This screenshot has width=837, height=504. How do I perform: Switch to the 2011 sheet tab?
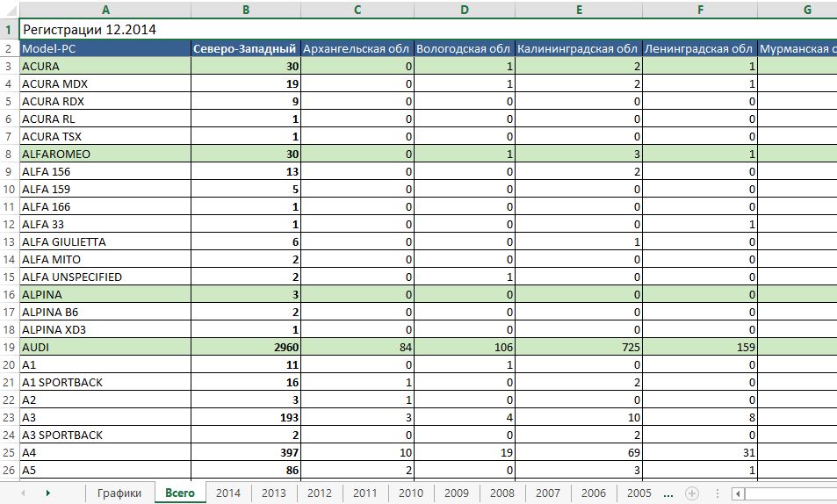pyautogui.click(x=365, y=493)
